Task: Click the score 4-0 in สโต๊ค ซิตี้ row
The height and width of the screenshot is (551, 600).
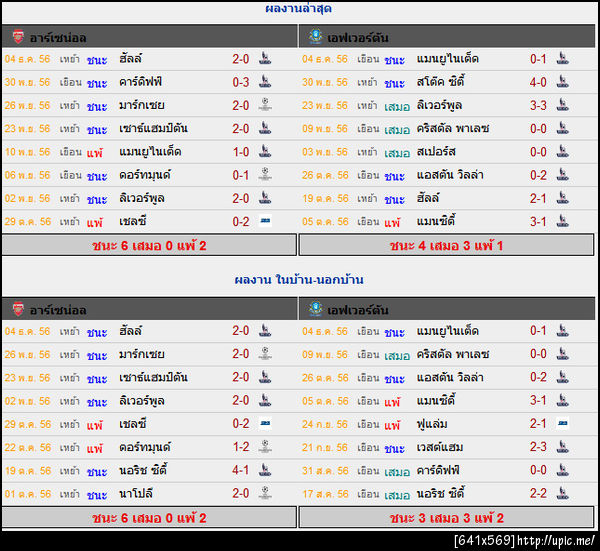Action: click(538, 82)
